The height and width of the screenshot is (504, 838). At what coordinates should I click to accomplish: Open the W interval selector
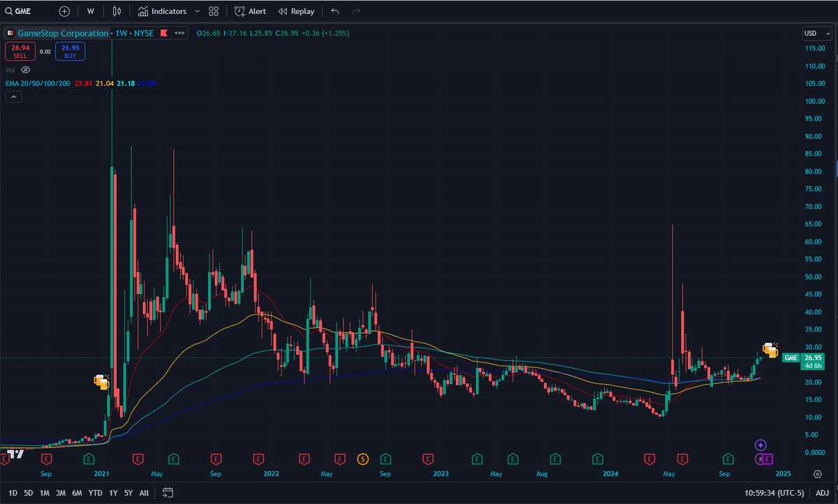91,11
